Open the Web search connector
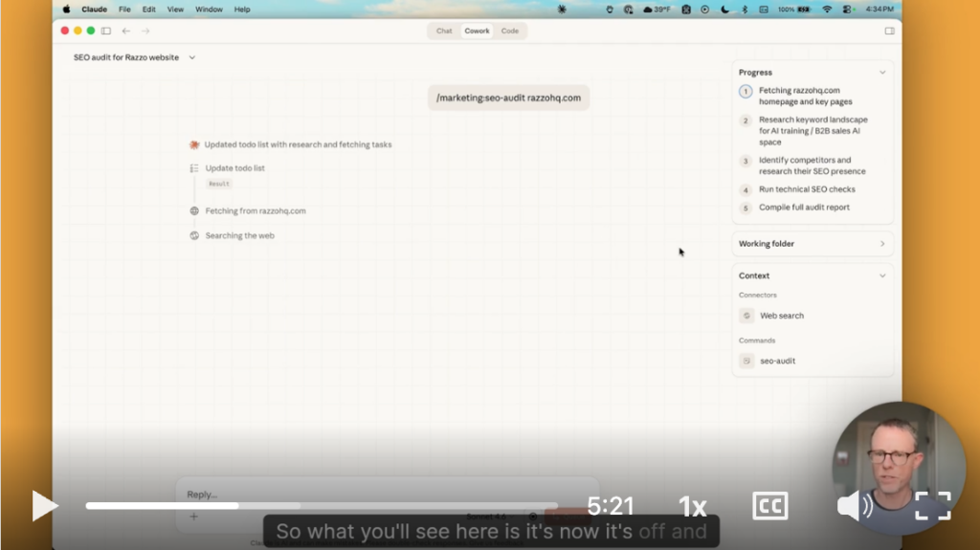The height and width of the screenshot is (550, 980). coord(781,316)
